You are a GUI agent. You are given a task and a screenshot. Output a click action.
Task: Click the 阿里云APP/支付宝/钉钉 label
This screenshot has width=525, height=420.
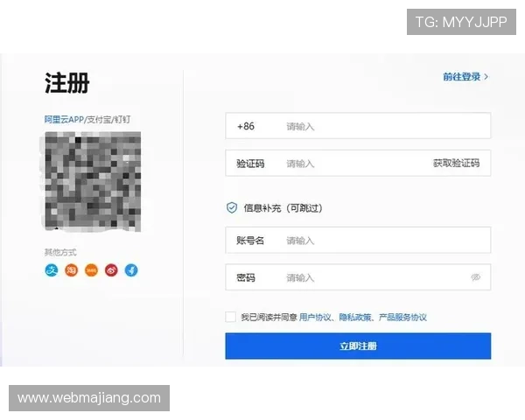(87, 119)
